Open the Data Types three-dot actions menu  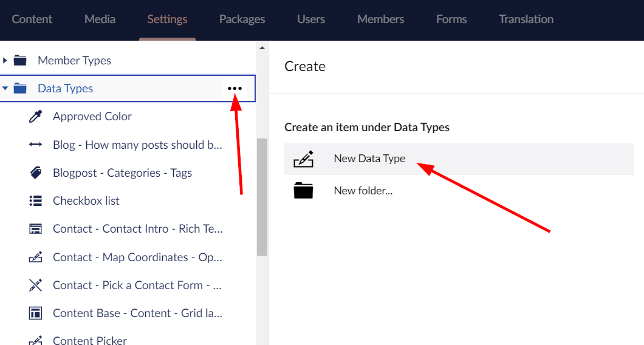point(235,88)
